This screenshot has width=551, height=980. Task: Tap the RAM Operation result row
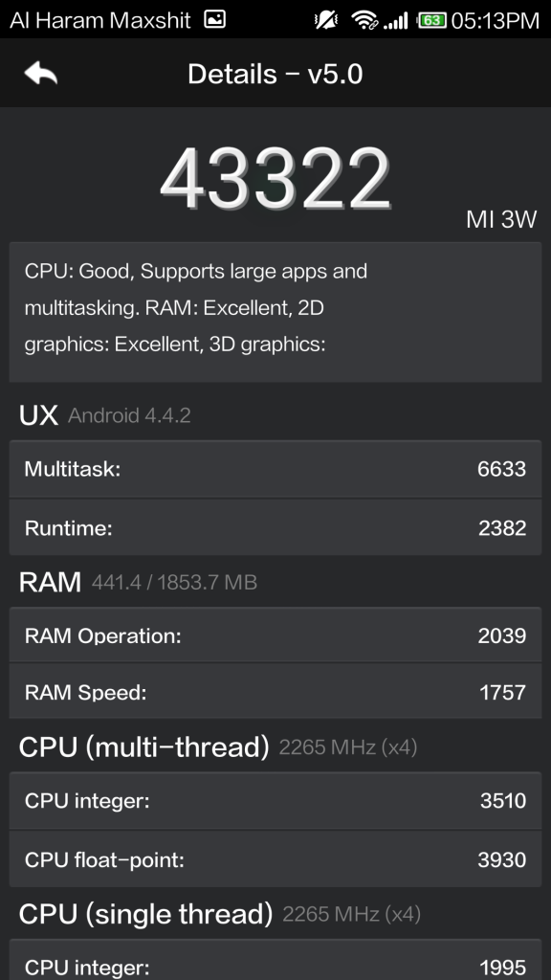(275, 635)
